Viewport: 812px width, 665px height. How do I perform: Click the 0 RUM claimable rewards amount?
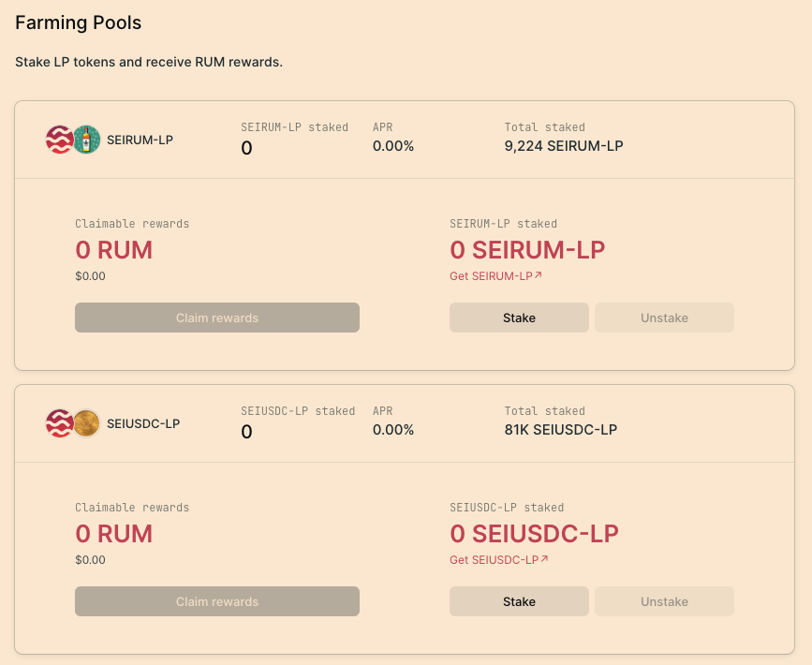pyautogui.click(x=113, y=250)
